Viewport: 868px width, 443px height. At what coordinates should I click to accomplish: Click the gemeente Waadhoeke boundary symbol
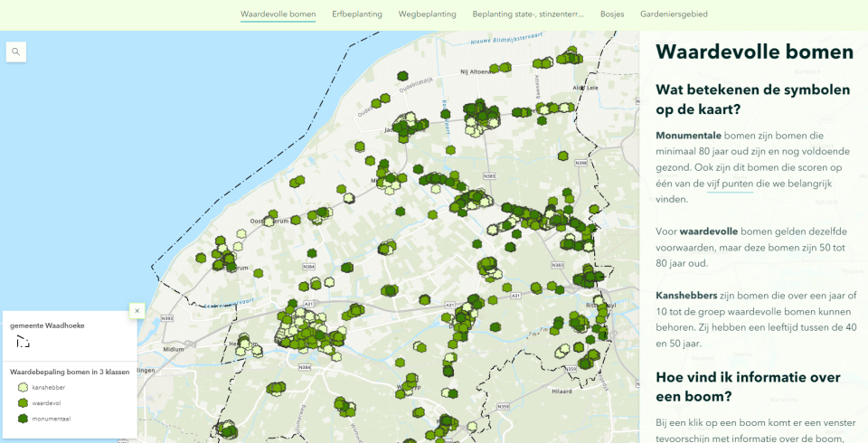click(x=23, y=342)
